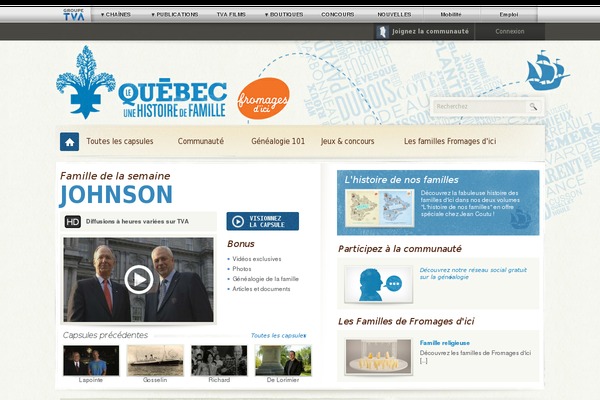Click the HD badge icon

(72, 222)
